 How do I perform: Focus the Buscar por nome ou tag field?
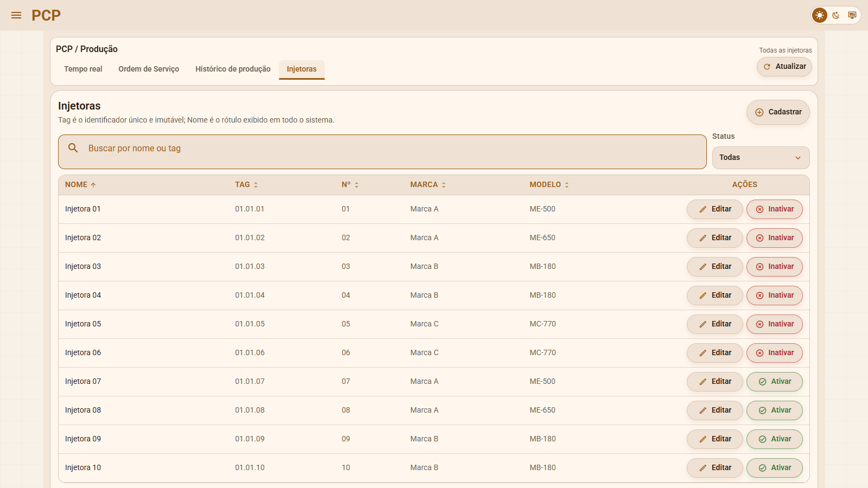[x=382, y=152]
